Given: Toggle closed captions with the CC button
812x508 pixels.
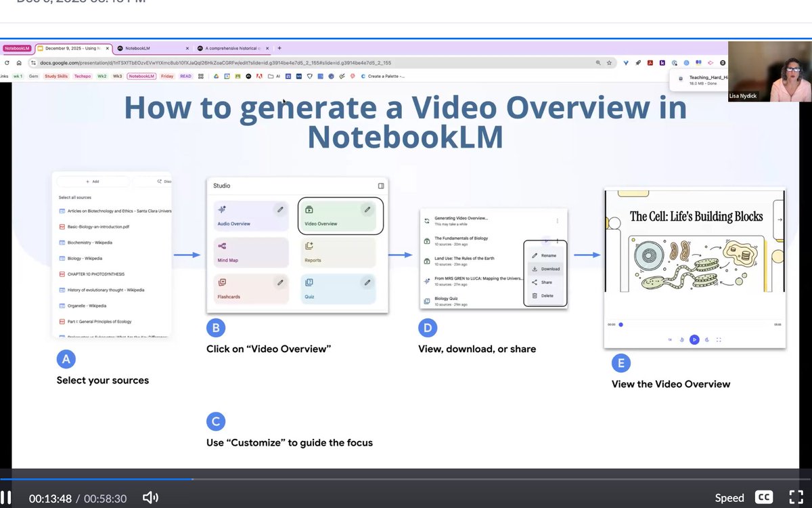Looking at the screenshot, I should click(x=764, y=496).
